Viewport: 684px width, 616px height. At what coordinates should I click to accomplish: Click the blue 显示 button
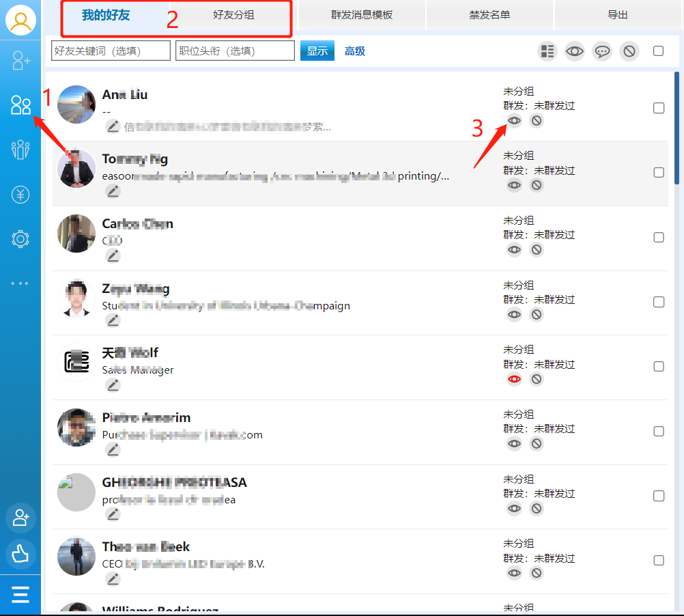pos(317,51)
